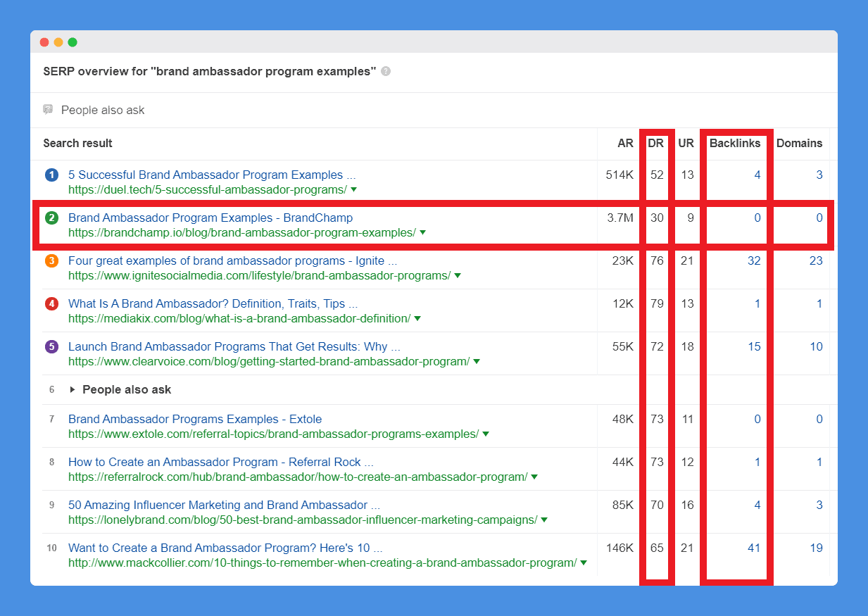Click the AR value "3.7M"
868x616 pixels.
(620, 218)
